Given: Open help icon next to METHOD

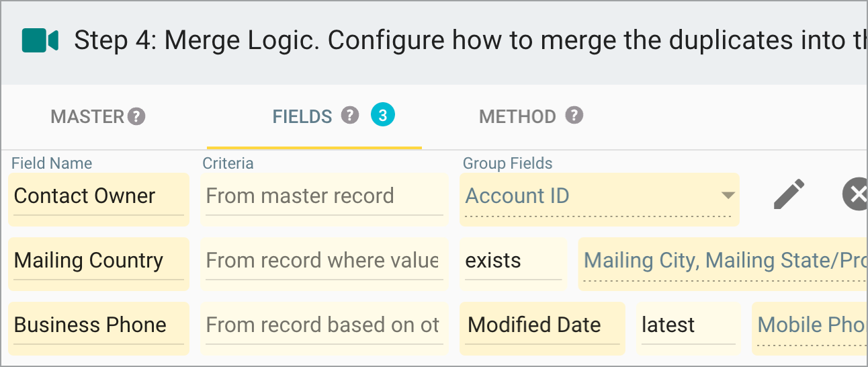Looking at the screenshot, I should coord(573,115).
